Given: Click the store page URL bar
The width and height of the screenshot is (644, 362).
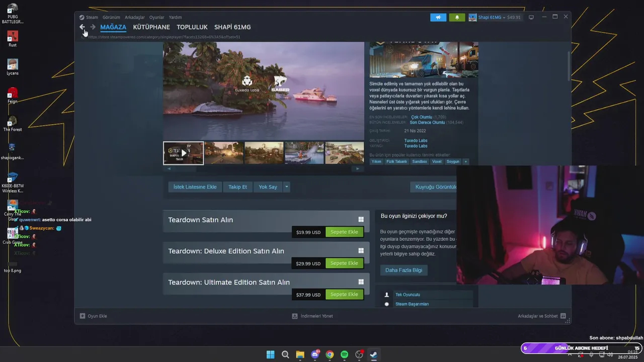Looking at the screenshot, I should (x=164, y=37).
